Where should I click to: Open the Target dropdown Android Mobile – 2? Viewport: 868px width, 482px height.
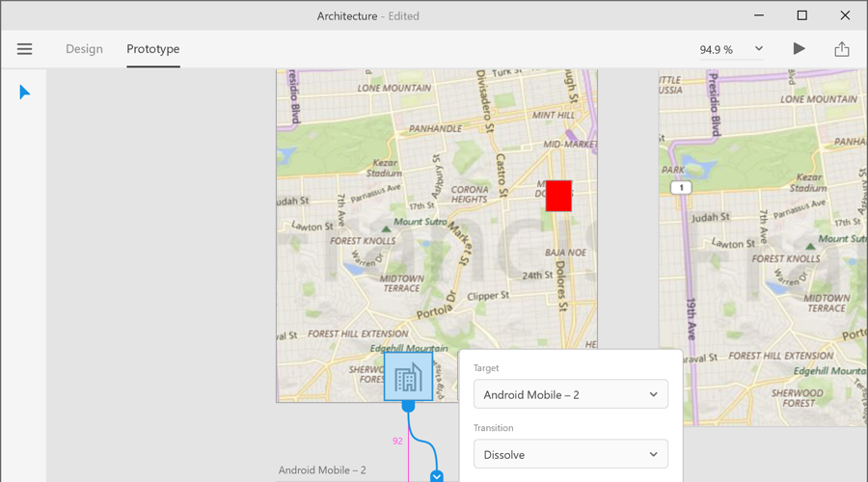[571, 394]
